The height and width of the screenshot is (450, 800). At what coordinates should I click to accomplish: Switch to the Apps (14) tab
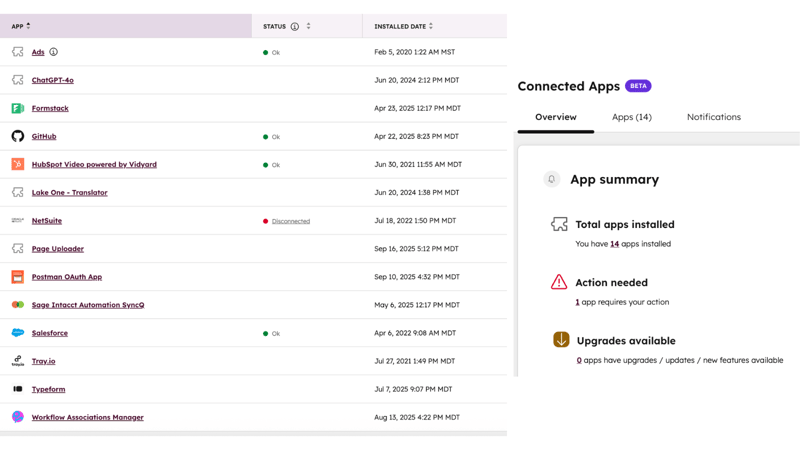[631, 117]
